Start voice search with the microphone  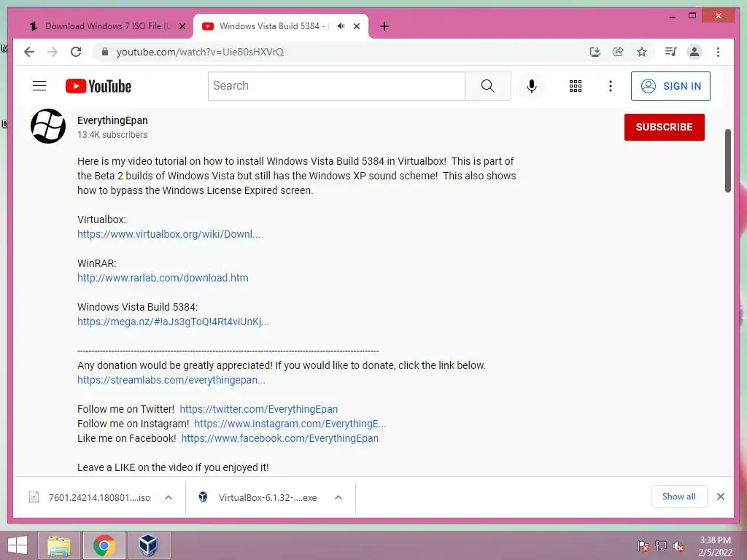coord(532,86)
